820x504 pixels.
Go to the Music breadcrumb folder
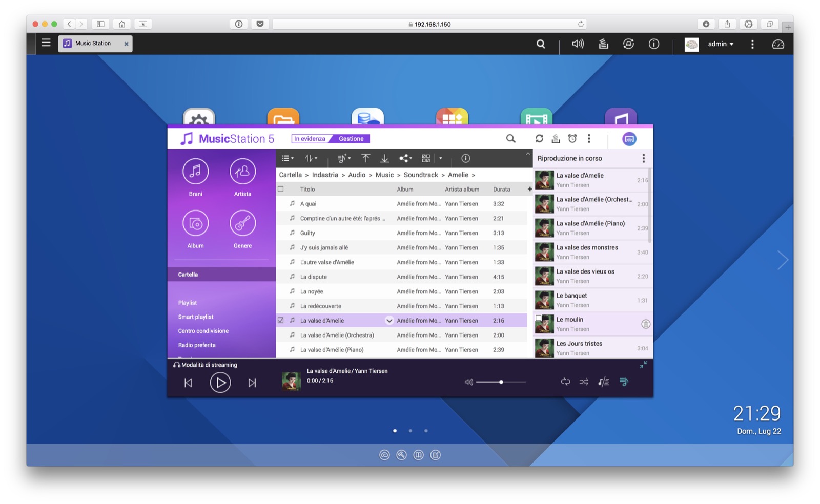[384, 175]
